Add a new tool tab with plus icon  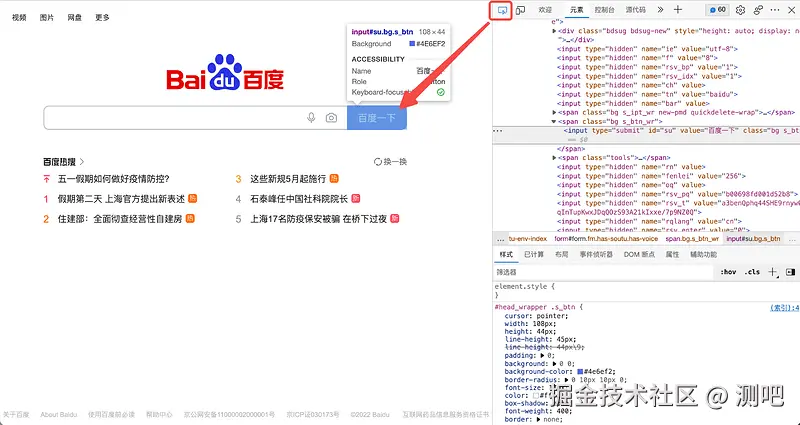[x=678, y=10]
